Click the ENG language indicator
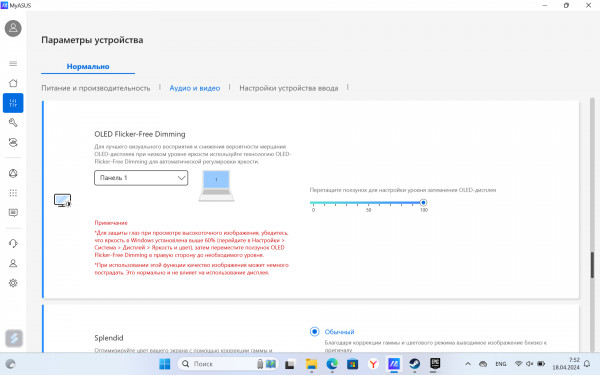 pyautogui.click(x=501, y=364)
